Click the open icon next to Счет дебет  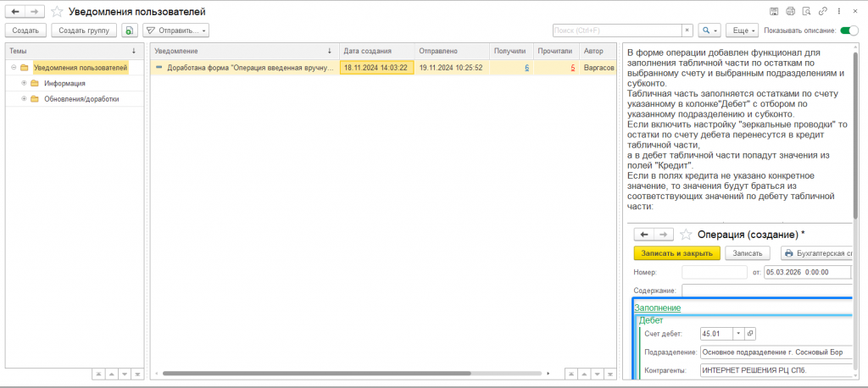(x=750, y=334)
